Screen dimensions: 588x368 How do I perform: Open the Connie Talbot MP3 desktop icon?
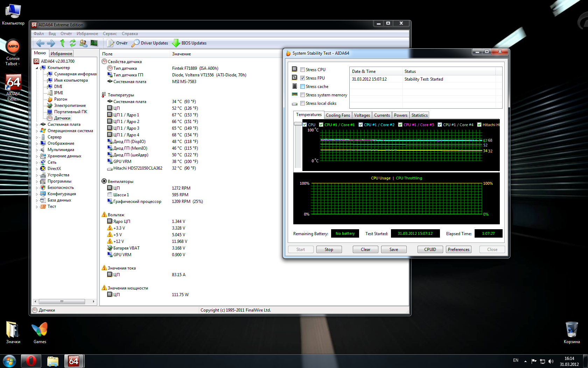13,53
